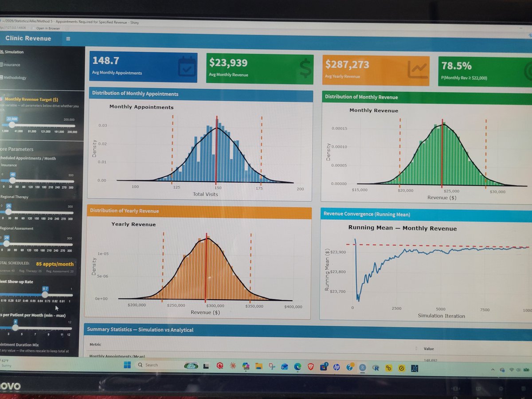Click the line chart icon in the yearly revenue box
This screenshot has height=399, width=532.
(417, 70)
